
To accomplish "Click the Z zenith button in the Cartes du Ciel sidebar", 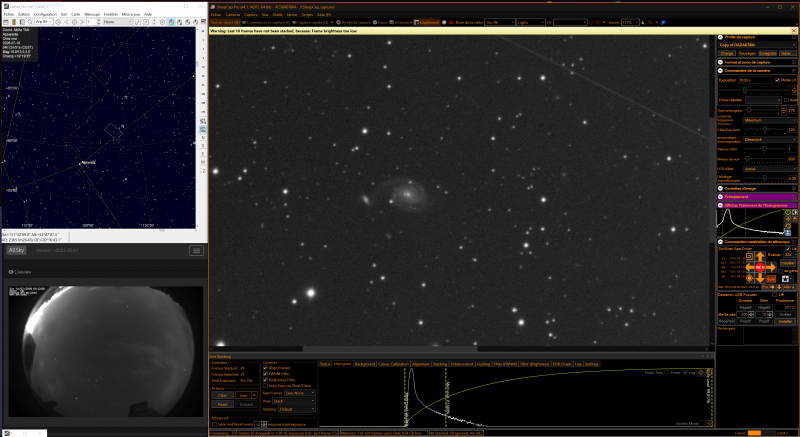I will [x=203, y=170].
